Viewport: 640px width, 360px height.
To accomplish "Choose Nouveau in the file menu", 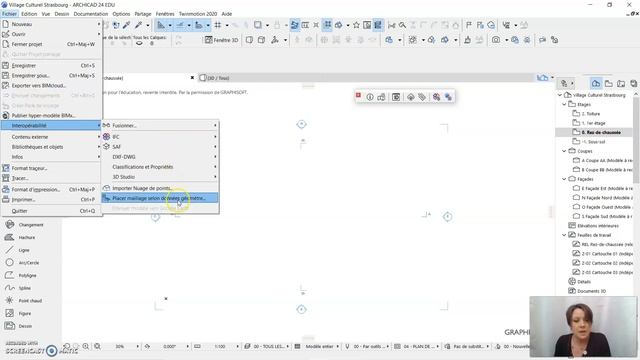I will point(51,24).
